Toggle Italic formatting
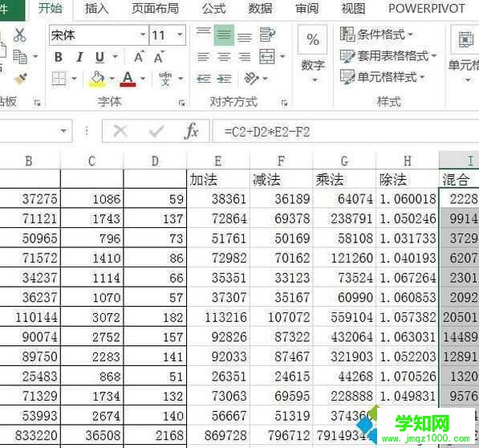 coord(79,57)
